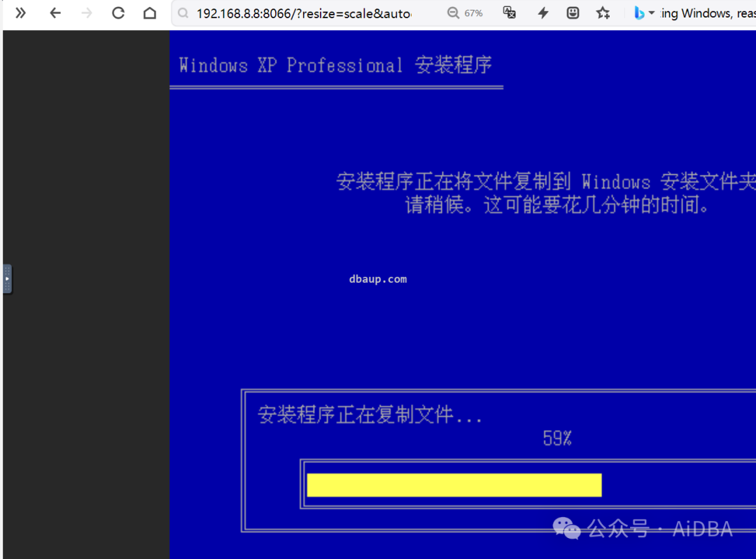Click 安装程序正在复制文件... status text
Screen dimensions: 756x559
(370, 414)
